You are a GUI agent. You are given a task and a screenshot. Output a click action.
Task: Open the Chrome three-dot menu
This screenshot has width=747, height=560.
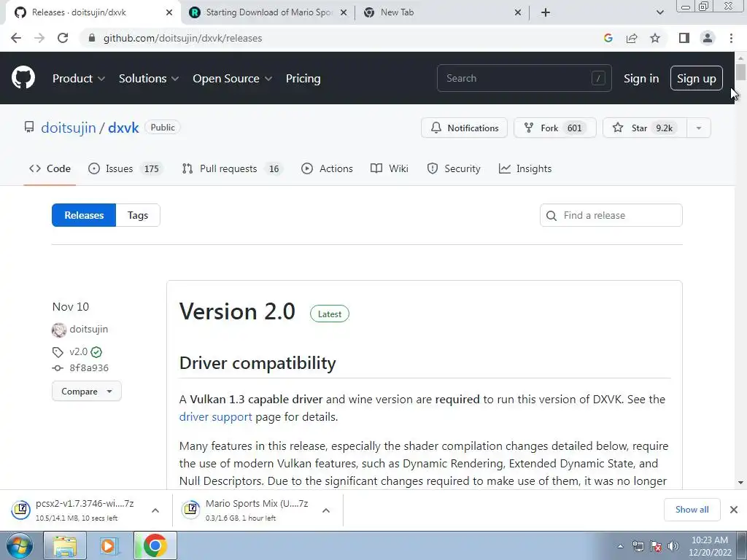click(x=731, y=38)
